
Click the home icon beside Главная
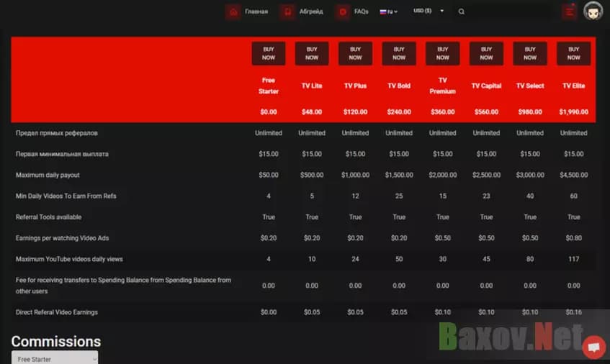pos(233,12)
